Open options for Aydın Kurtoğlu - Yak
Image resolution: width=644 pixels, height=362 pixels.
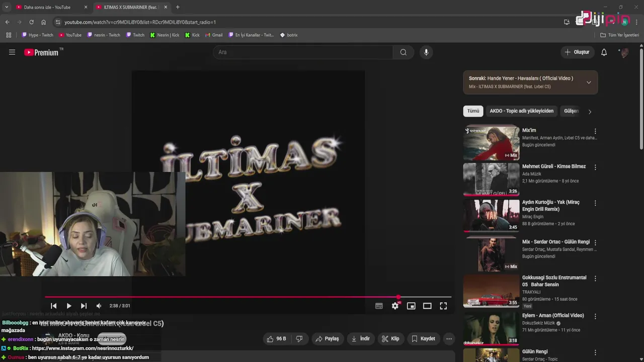coord(595,203)
